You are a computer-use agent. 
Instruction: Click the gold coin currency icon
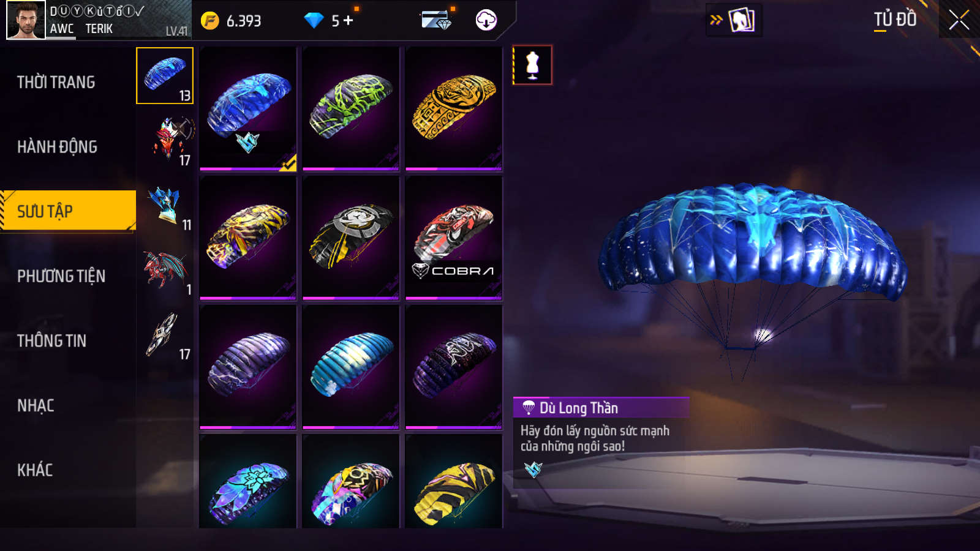point(210,21)
